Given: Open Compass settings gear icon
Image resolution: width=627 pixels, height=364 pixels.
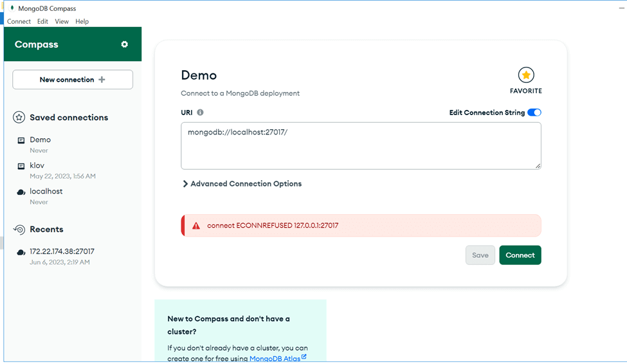Looking at the screenshot, I should [124, 44].
